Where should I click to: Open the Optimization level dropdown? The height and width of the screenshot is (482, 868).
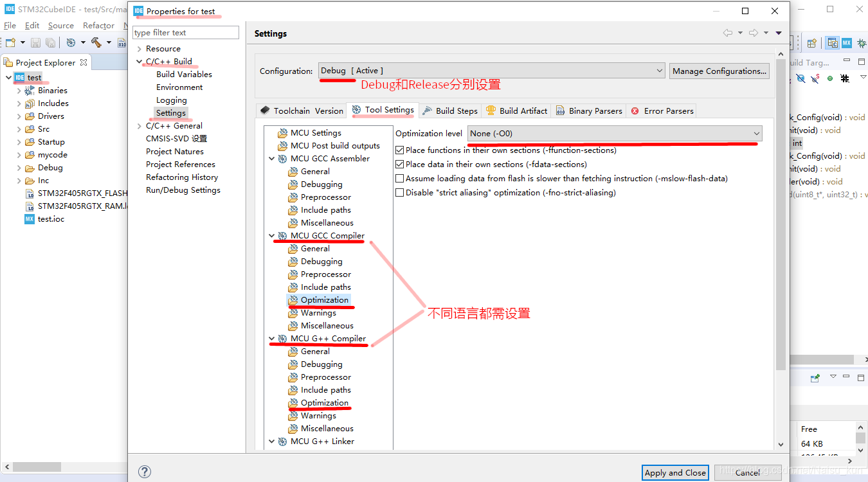[x=615, y=134]
